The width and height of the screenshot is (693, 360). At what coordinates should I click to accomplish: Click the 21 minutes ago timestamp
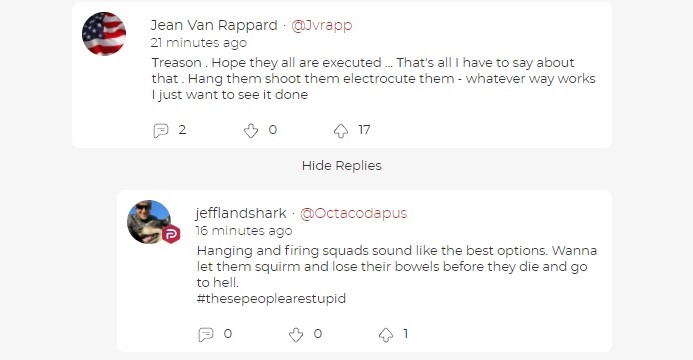click(x=199, y=43)
